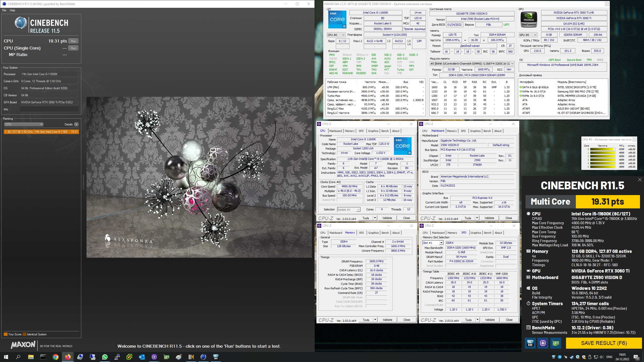
Task: Select Mainboard tab in CPU-Z SPD window
Action: pyautogui.click(x=438, y=233)
